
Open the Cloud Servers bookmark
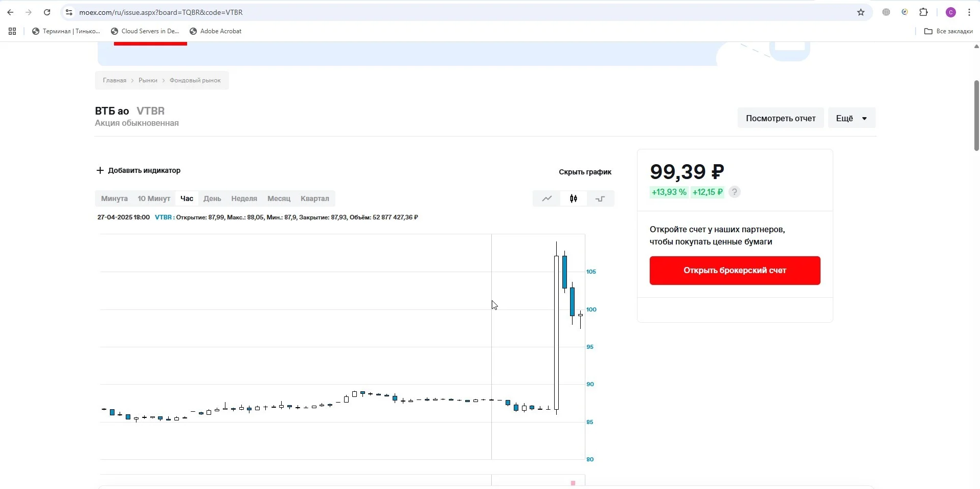click(x=145, y=31)
